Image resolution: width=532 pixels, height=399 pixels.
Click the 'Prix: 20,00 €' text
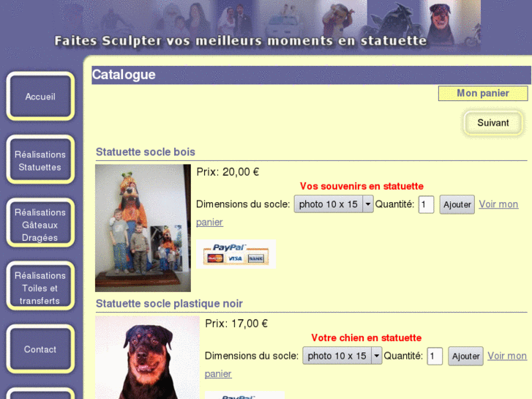(228, 172)
